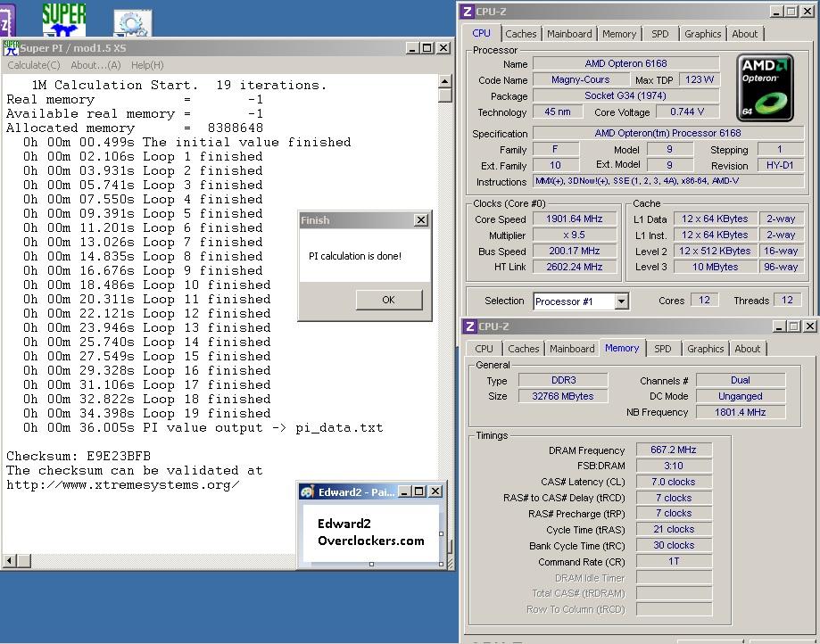Click the Z logo in the Memory CPU-Z window
The width and height of the screenshot is (820, 644).
coord(469,326)
